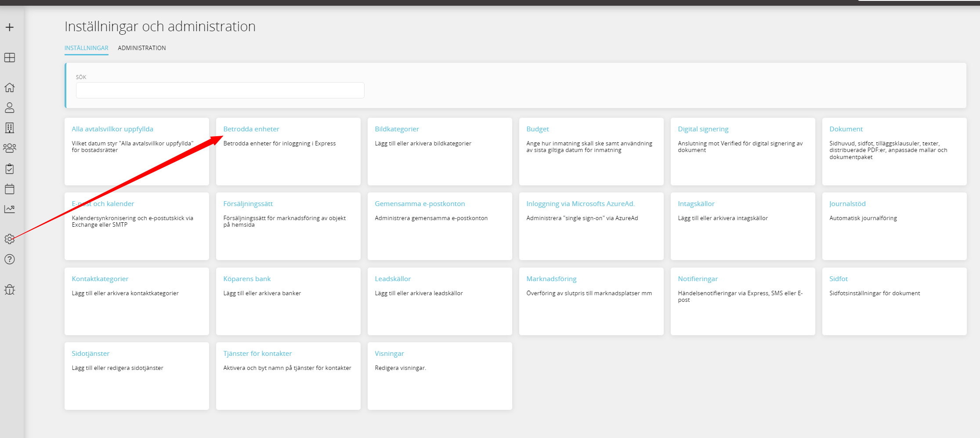Click 'Redigera visningar.' description

pyautogui.click(x=401, y=368)
